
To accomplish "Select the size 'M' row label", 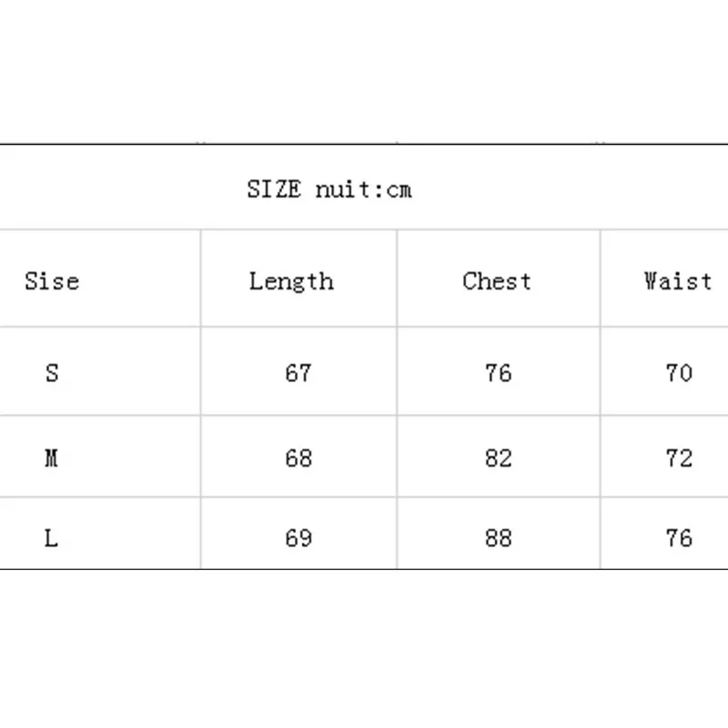I will coord(52,458).
